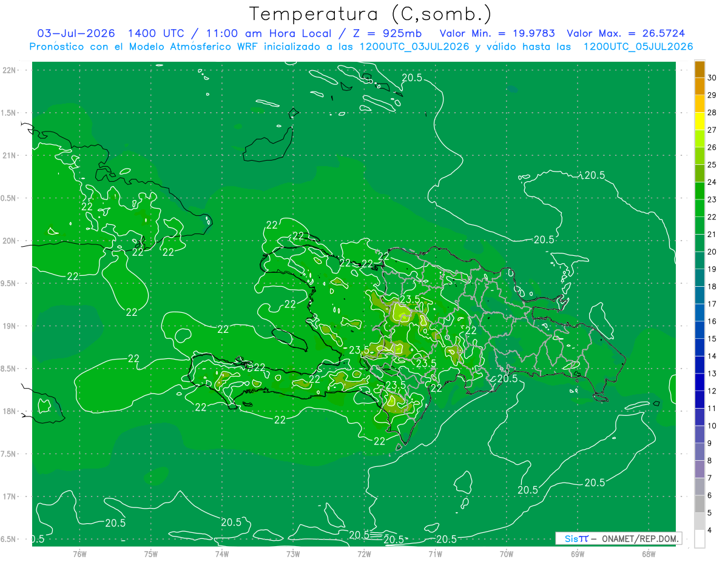Image resolution: width=728 pixels, height=562 pixels.
Task: Click the legend label '27'
Action: [712, 130]
